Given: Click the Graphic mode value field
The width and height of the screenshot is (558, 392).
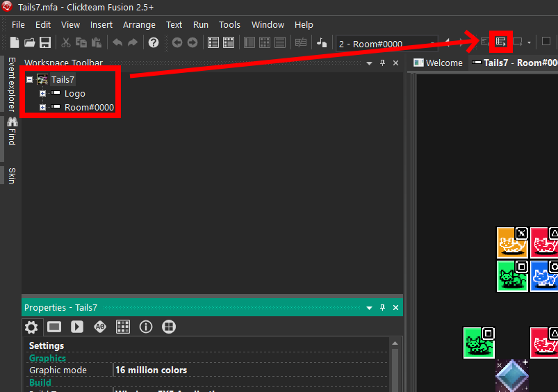Looking at the screenshot, I should pyautogui.click(x=250, y=370).
